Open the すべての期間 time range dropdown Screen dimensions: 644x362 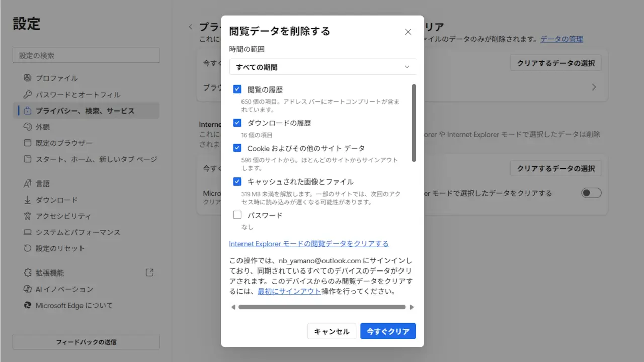coord(323,67)
